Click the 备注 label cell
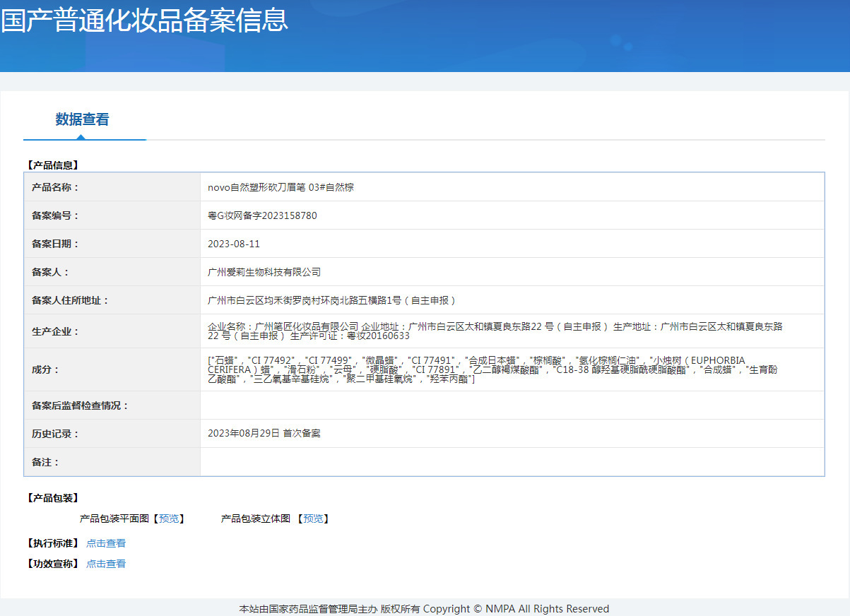This screenshot has width=850, height=616. (x=112, y=462)
